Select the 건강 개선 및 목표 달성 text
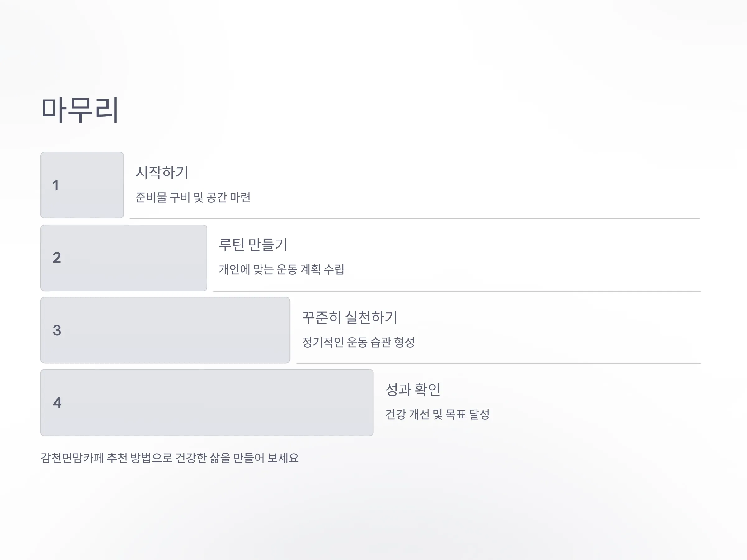 [x=437, y=414]
